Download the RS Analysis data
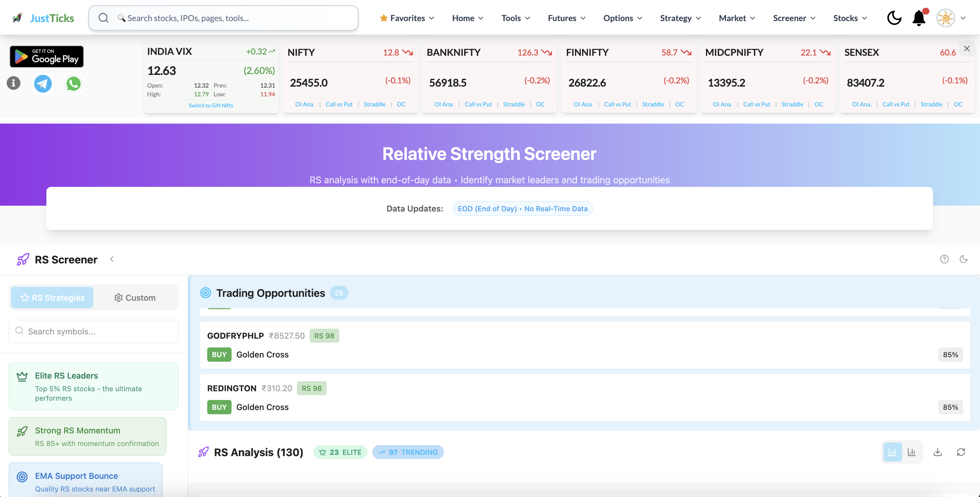 (938, 452)
